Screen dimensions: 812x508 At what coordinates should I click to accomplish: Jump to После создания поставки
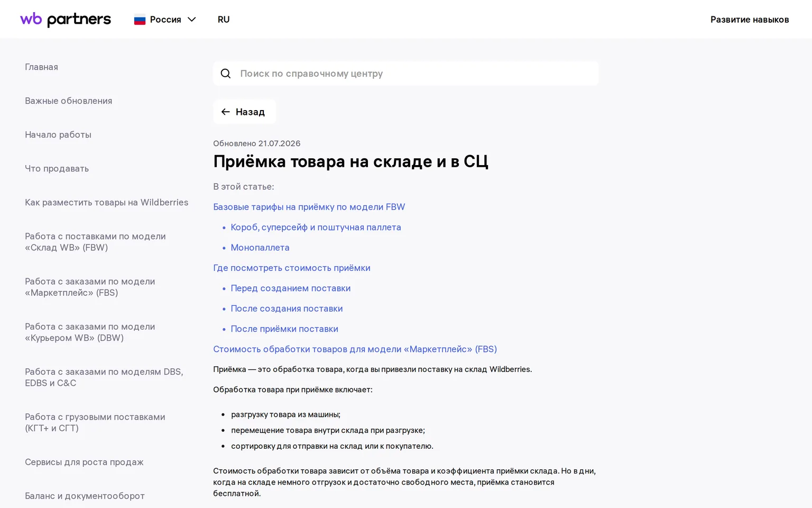(287, 309)
